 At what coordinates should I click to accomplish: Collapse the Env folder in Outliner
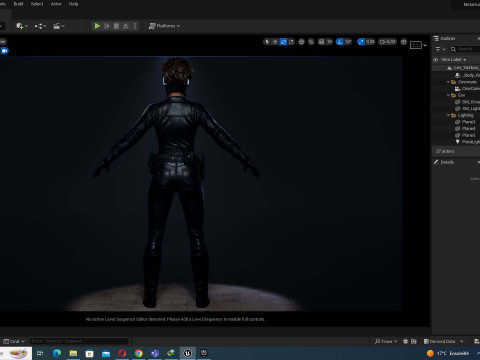(x=448, y=95)
